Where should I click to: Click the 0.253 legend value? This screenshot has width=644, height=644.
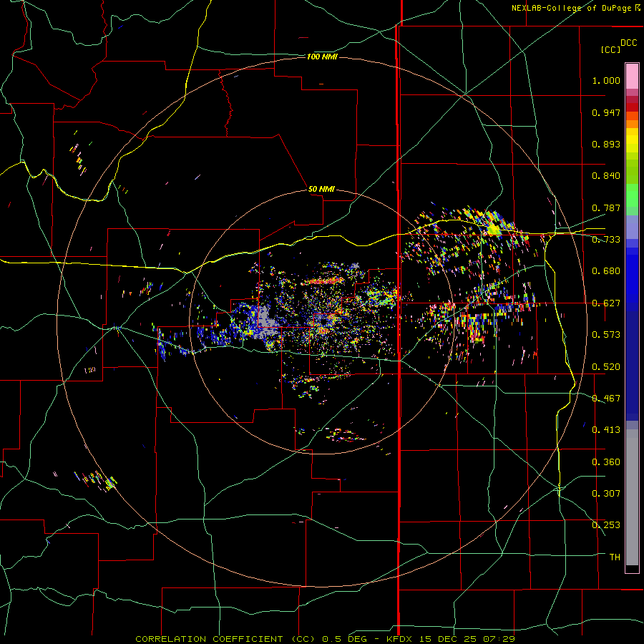[606, 525]
